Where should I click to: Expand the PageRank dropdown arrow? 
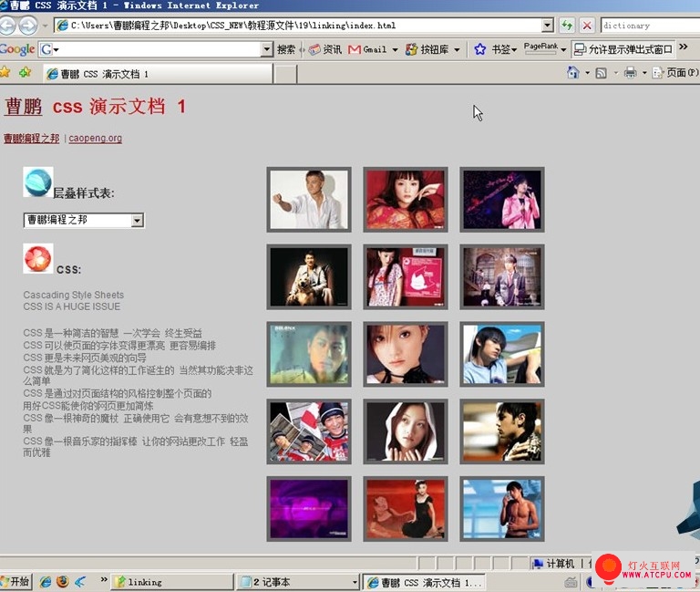(x=563, y=49)
